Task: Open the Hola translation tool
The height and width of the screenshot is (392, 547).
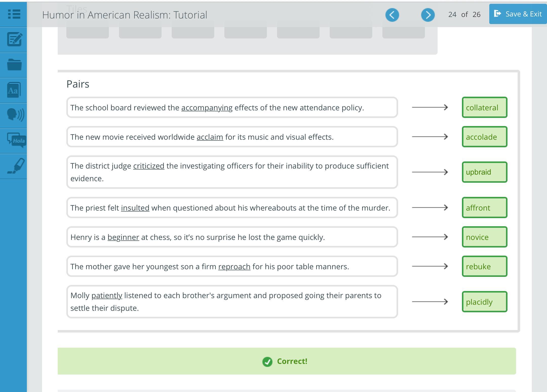Action: pos(16,140)
